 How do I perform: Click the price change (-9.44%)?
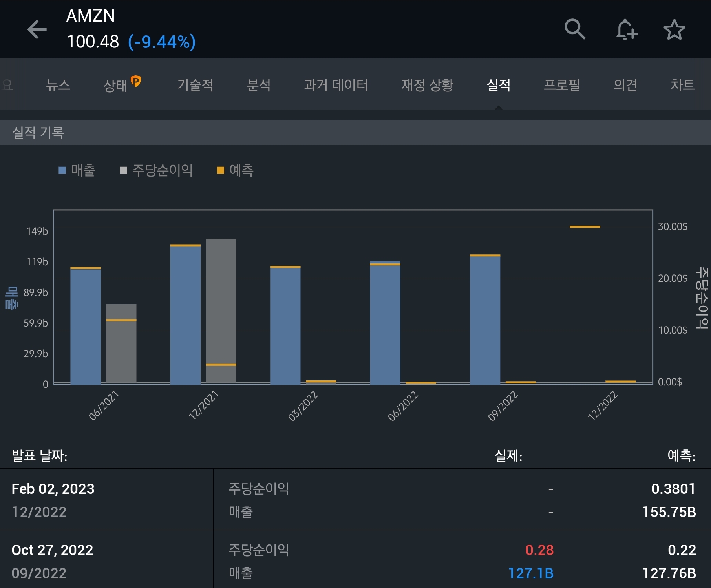(x=162, y=42)
